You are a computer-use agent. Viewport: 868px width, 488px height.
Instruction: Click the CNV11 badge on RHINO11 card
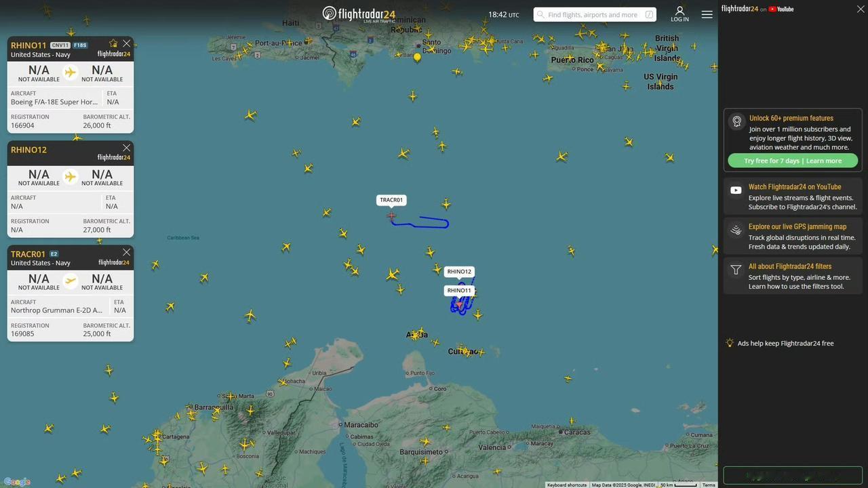coord(60,45)
